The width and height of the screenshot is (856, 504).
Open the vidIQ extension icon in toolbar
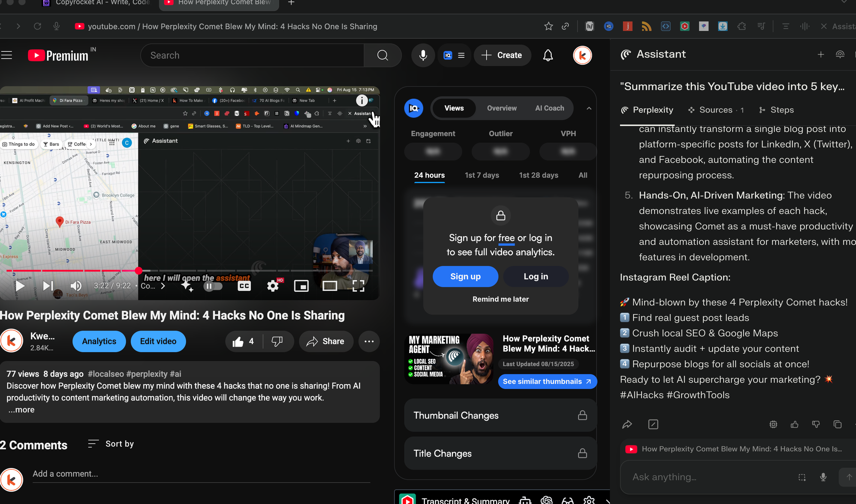tap(608, 26)
